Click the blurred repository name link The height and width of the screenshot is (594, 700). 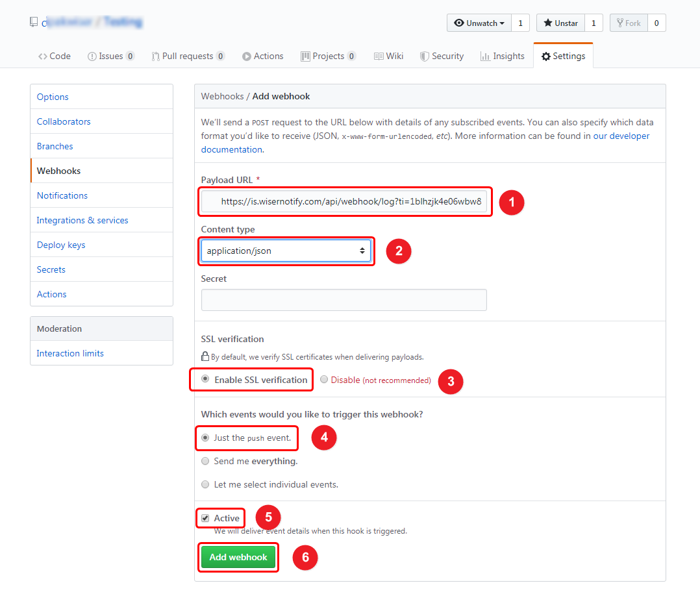coord(123,22)
